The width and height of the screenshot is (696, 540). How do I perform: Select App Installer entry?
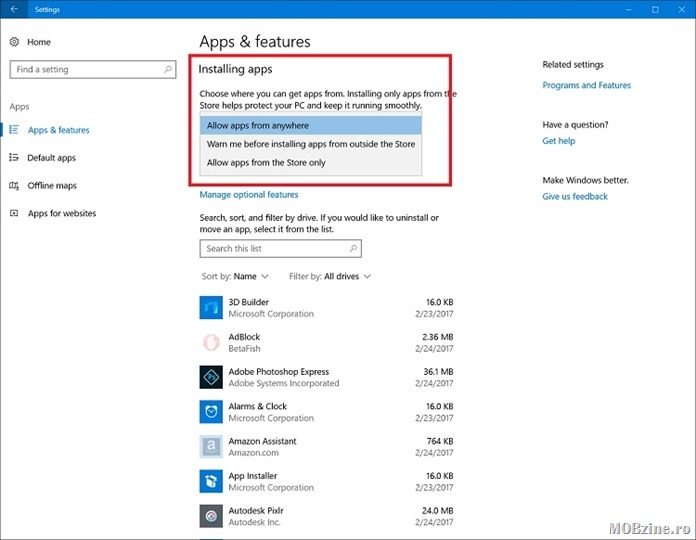pyautogui.click(x=326, y=481)
